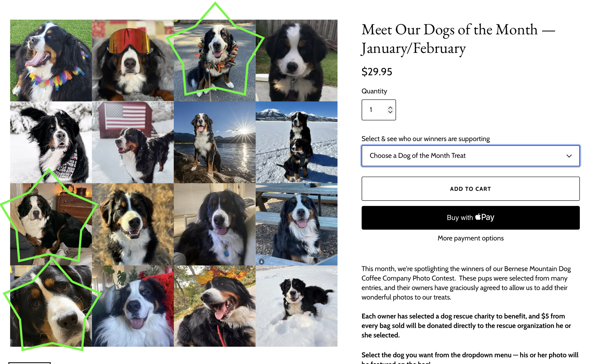The width and height of the screenshot is (615, 364).
Task: Select dog sitting at picnic table
Action: [296, 224]
